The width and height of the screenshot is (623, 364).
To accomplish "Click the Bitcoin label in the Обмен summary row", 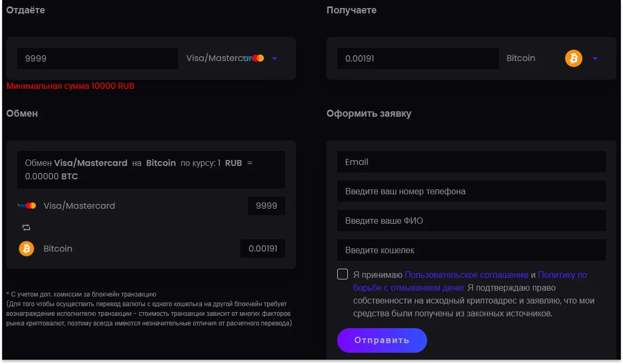I will tap(58, 249).
